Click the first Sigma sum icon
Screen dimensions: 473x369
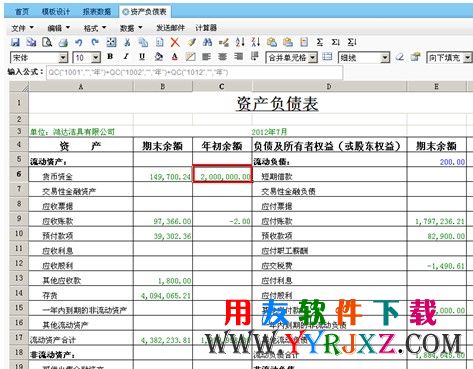[320, 42]
